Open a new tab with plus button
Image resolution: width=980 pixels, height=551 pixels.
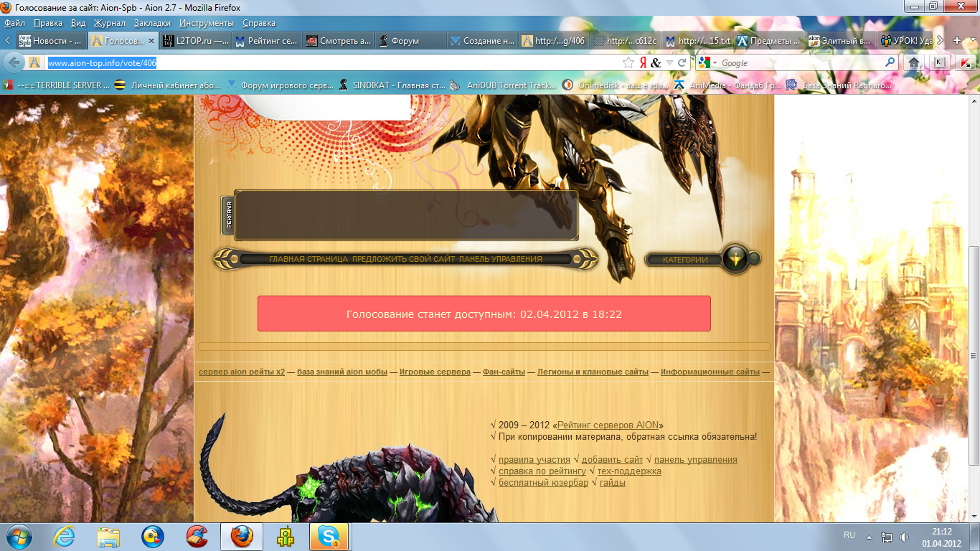956,41
